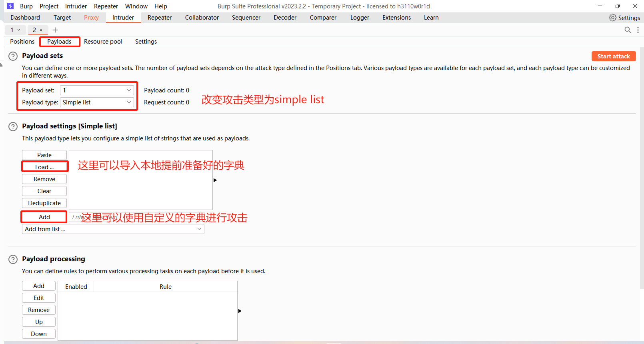Open the Payload type dropdown
Image resolution: width=644 pixels, height=344 pixels.
[x=97, y=102]
